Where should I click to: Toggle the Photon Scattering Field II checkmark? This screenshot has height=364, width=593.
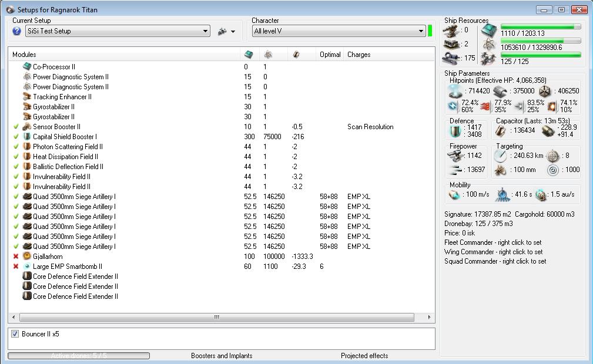click(16, 147)
